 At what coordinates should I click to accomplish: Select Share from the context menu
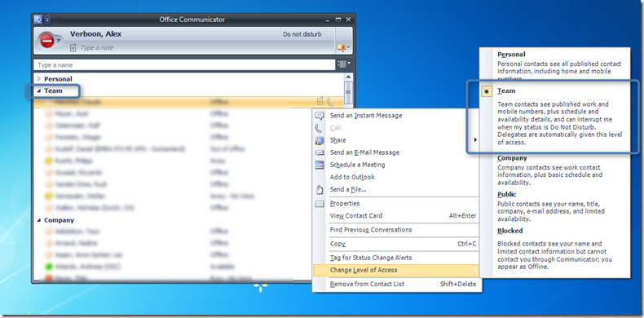338,140
